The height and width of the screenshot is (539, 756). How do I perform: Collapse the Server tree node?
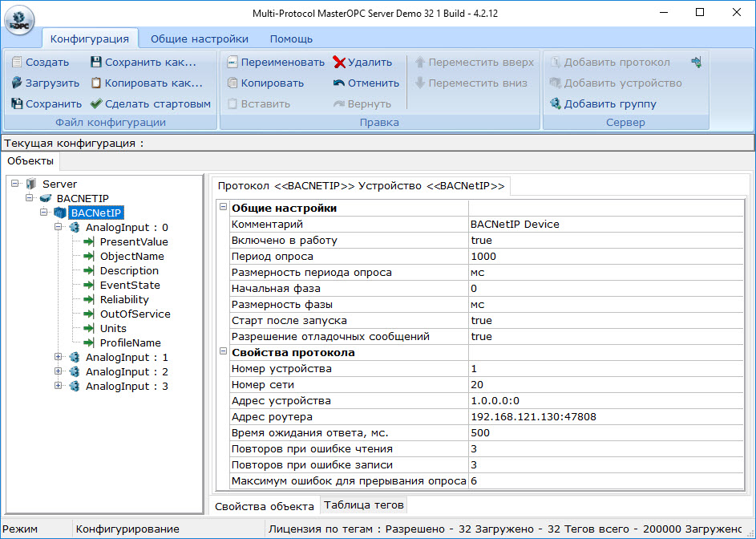15,183
